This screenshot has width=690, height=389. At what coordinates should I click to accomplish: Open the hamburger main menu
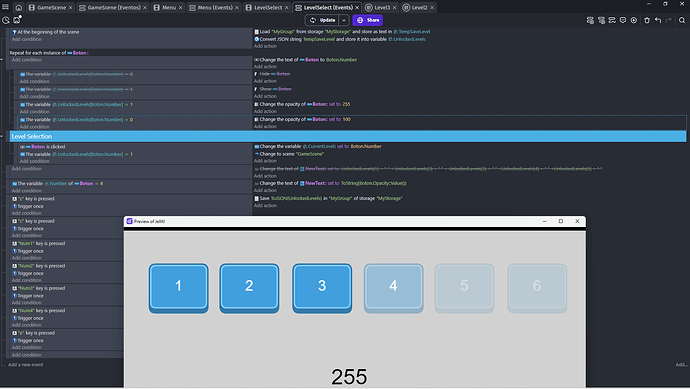pos(6,7)
